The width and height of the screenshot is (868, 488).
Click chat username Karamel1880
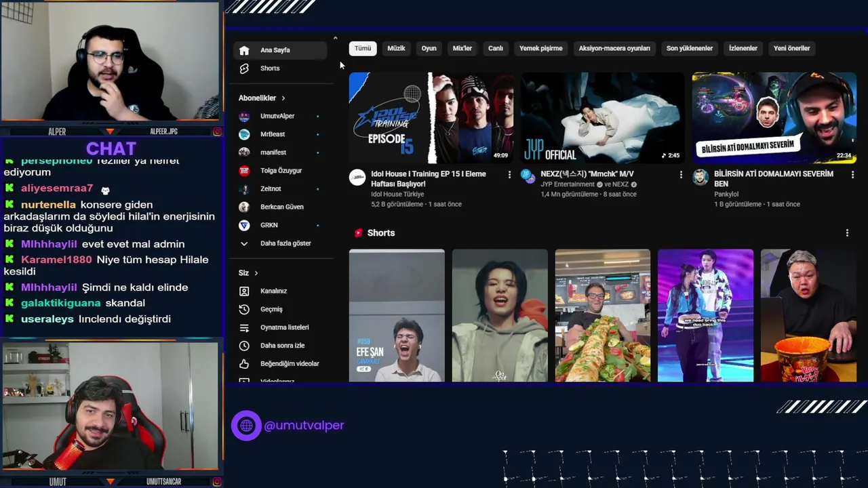click(56, 260)
